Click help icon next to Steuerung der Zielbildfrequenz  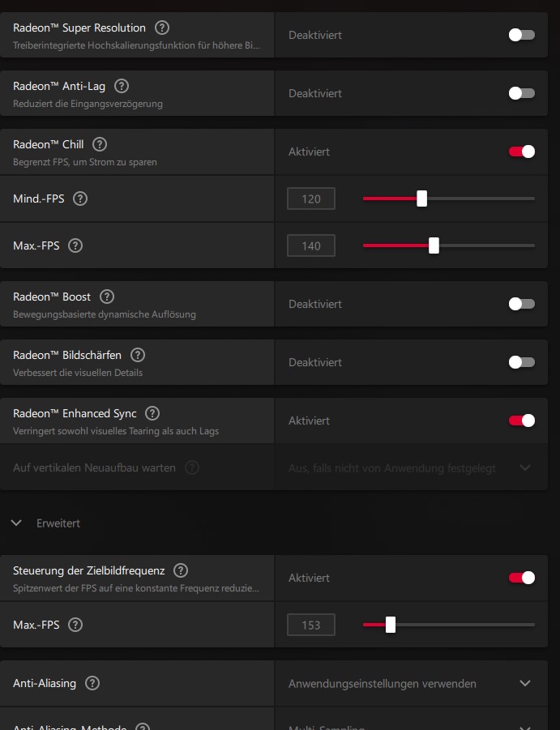[x=181, y=571]
